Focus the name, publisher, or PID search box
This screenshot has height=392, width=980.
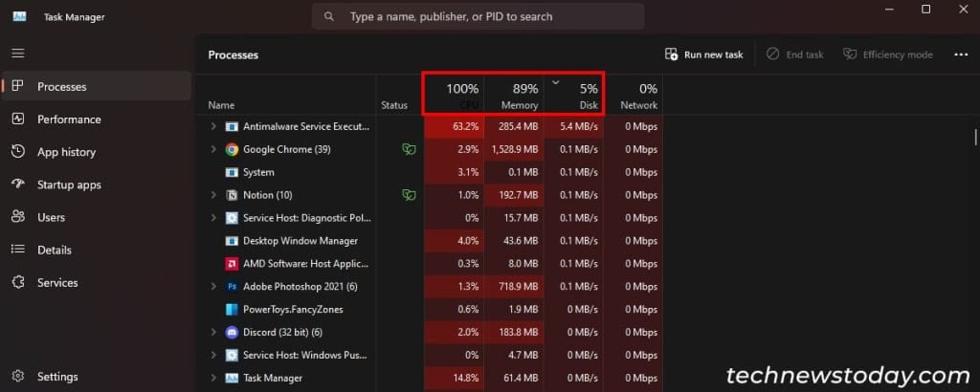[479, 16]
